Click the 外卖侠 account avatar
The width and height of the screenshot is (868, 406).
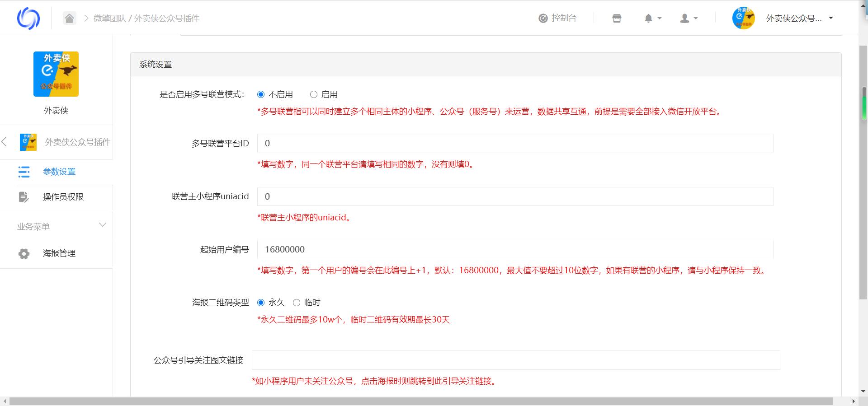(x=744, y=18)
